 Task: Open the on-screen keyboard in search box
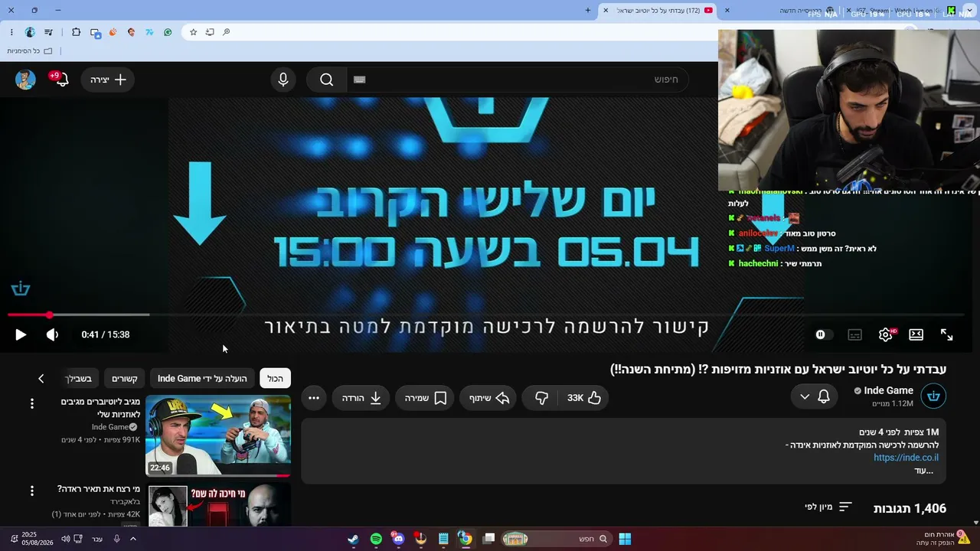click(x=360, y=80)
